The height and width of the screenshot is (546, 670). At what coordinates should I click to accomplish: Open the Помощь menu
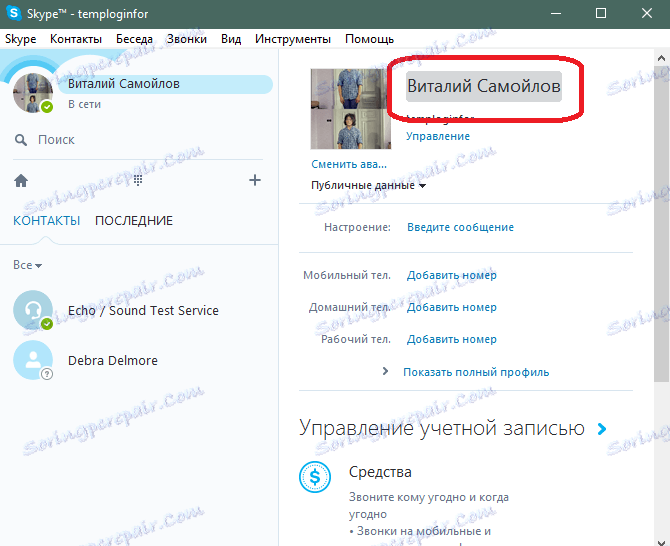370,39
